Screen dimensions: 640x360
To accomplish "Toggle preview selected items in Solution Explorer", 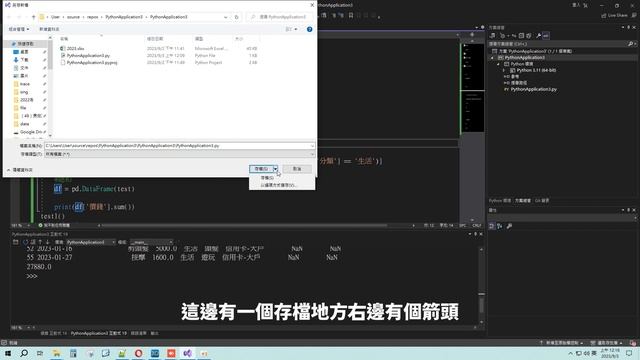I will (546, 36).
